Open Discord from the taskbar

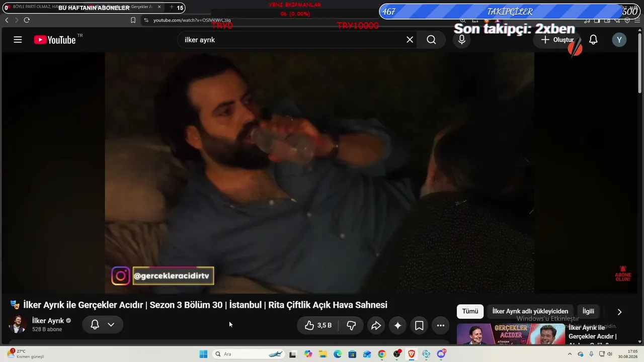(x=441, y=354)
